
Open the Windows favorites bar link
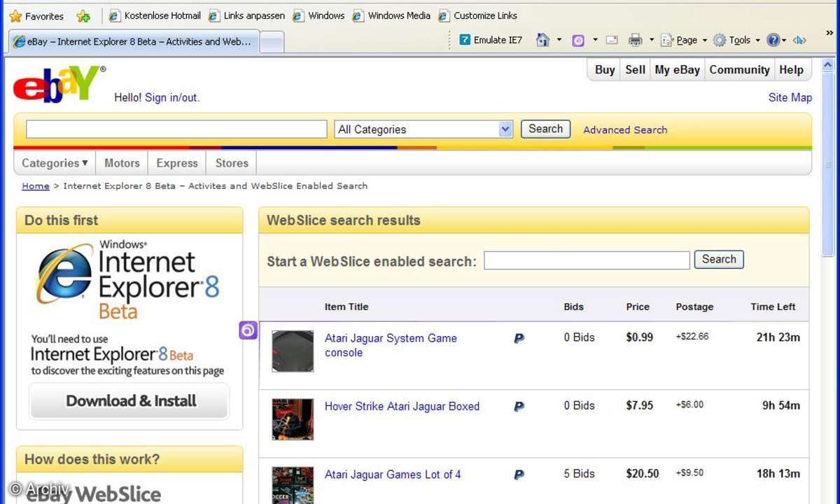pyautogui.click(x=318, y=15)
